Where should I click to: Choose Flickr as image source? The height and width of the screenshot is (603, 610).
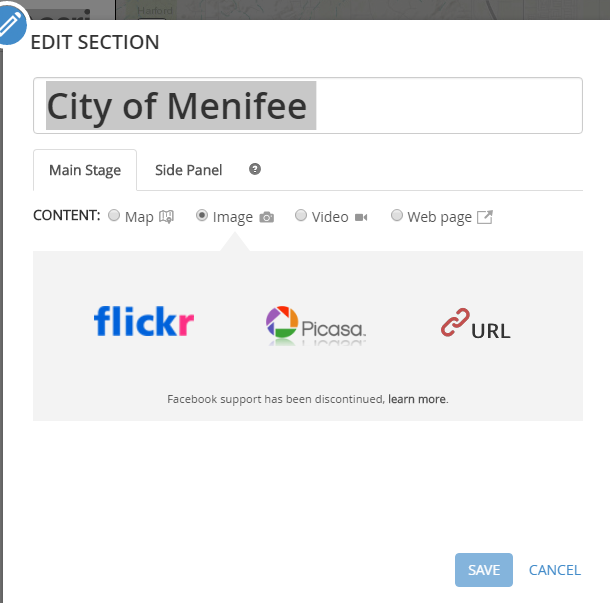144,322
